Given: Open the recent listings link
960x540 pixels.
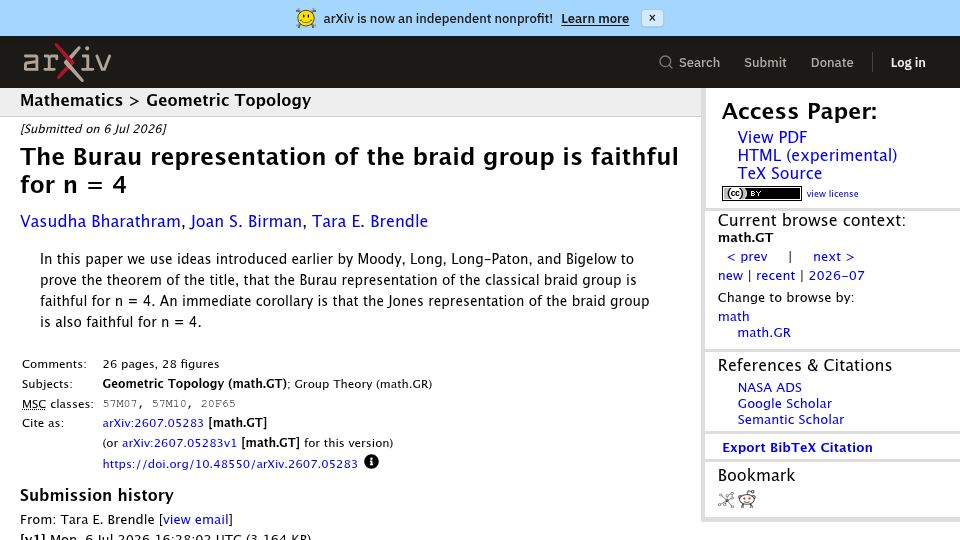Looking at the screenshot, I should coord(775,276).
